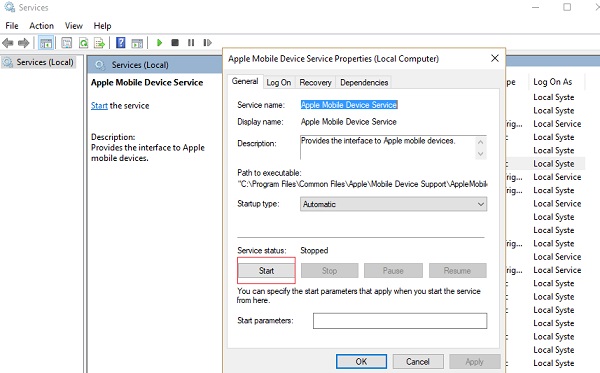The height and width of the screenshot is (373, 600).
Task: Toggle the show/hide console tree icon
Action: pos(46,43)
